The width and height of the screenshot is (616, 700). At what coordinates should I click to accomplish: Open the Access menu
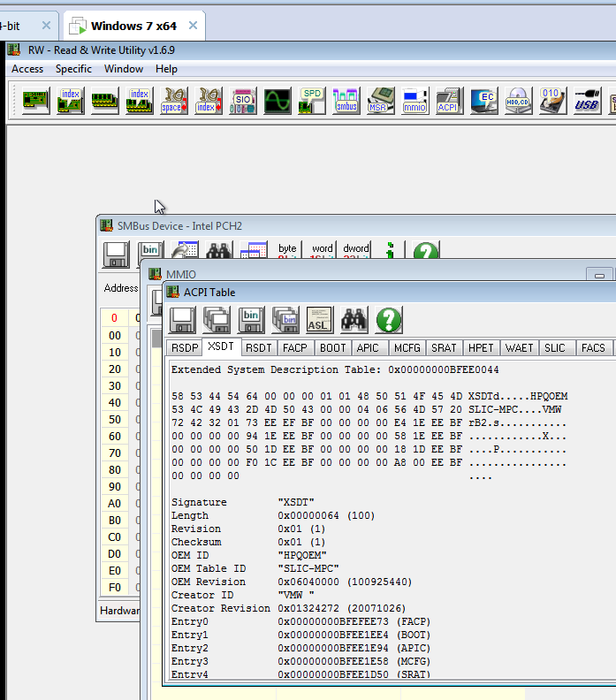(x=27, y=69)
